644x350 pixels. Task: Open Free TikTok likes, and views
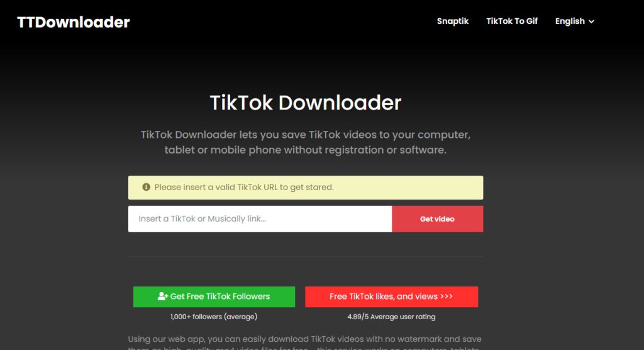391,296
